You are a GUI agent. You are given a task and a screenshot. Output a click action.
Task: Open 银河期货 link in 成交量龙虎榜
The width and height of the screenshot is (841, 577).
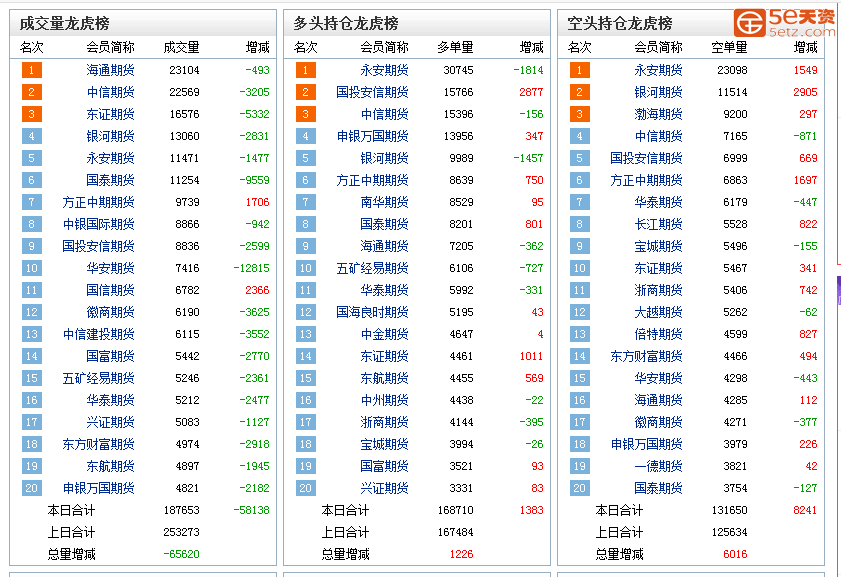tap(110, 136)
